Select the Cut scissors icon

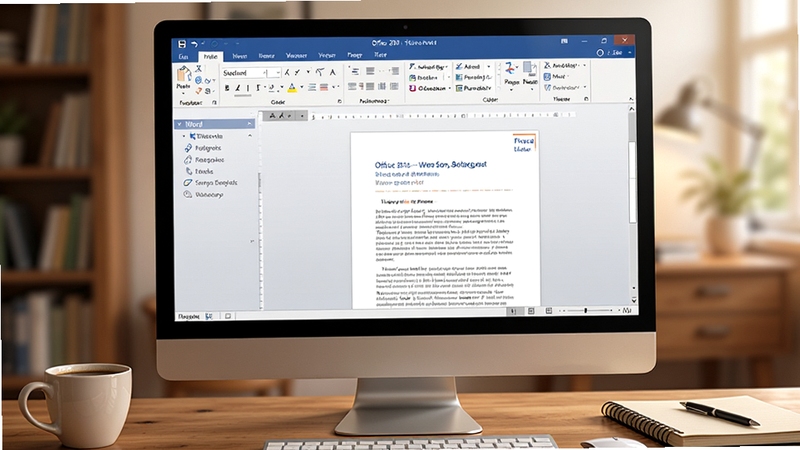[199, 69]
